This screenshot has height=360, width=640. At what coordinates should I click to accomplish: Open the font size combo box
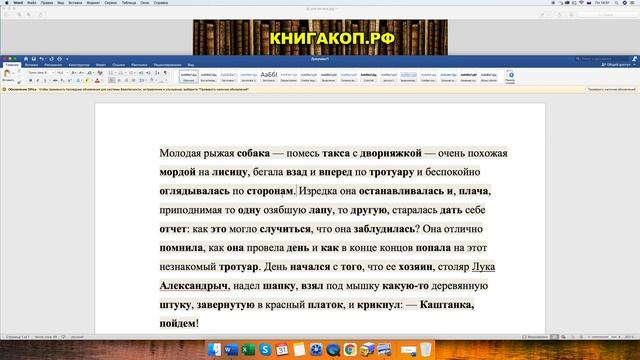coord(62,73)
